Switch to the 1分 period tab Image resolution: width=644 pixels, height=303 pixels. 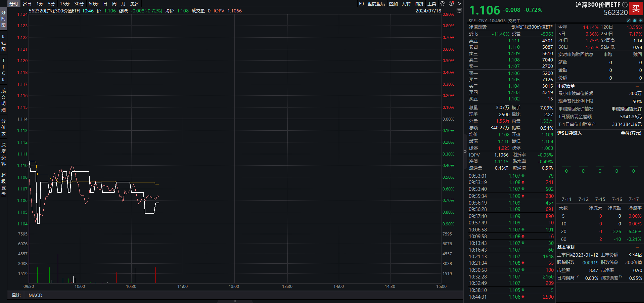(40, 4)
